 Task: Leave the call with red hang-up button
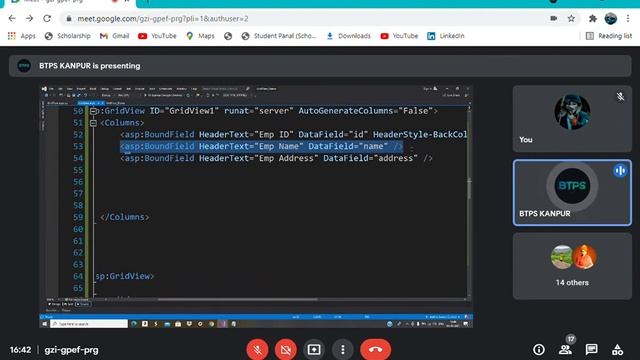click(376, 349)
